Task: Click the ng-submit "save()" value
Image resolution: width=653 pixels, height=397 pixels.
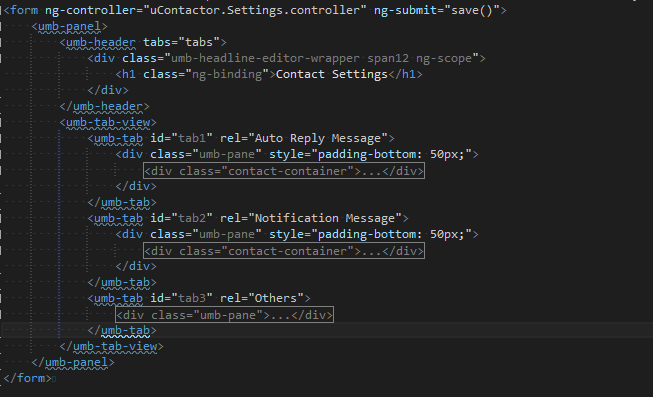Action: point(472,10)
